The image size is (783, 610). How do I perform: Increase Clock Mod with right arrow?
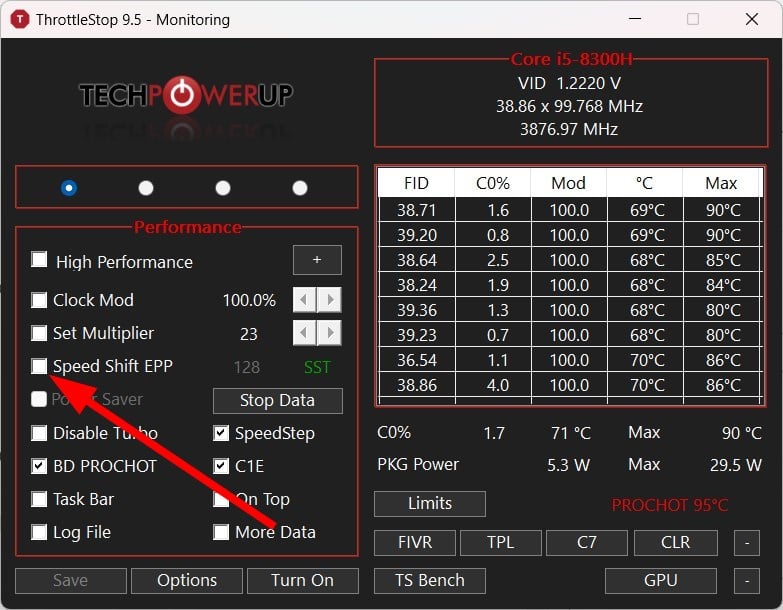click(x=330, y=300)
